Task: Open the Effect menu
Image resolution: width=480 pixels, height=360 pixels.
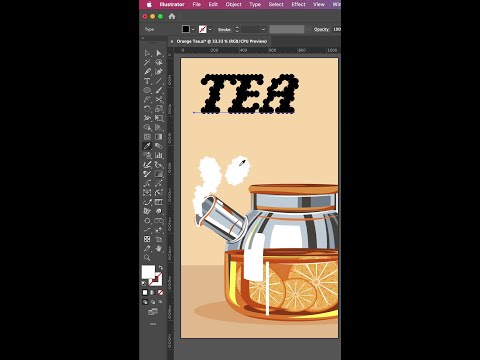Action: [298, 4]
